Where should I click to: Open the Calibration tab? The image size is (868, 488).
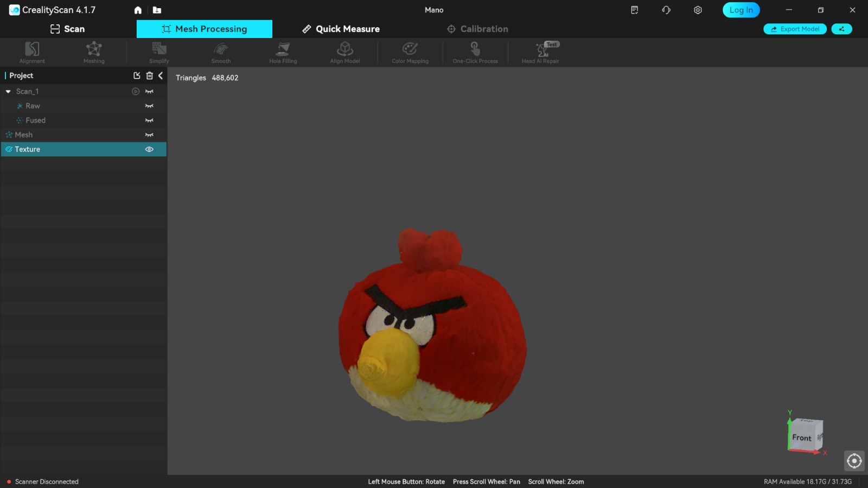[477, 29]
